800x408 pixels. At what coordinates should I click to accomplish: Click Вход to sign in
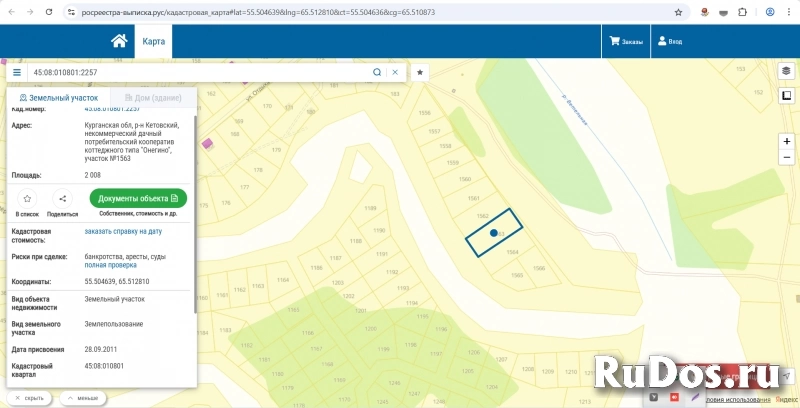pos(670,42)
